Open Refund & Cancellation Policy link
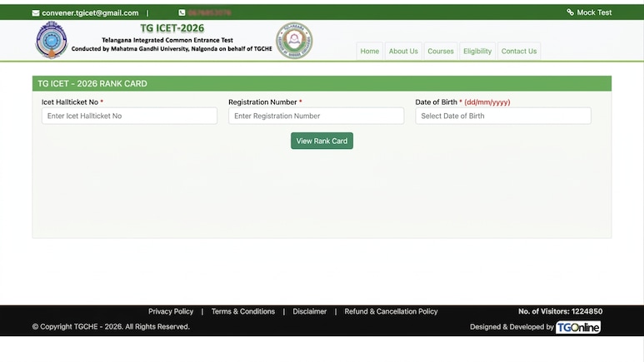The image size is (644, 362). tap(391, 311)
